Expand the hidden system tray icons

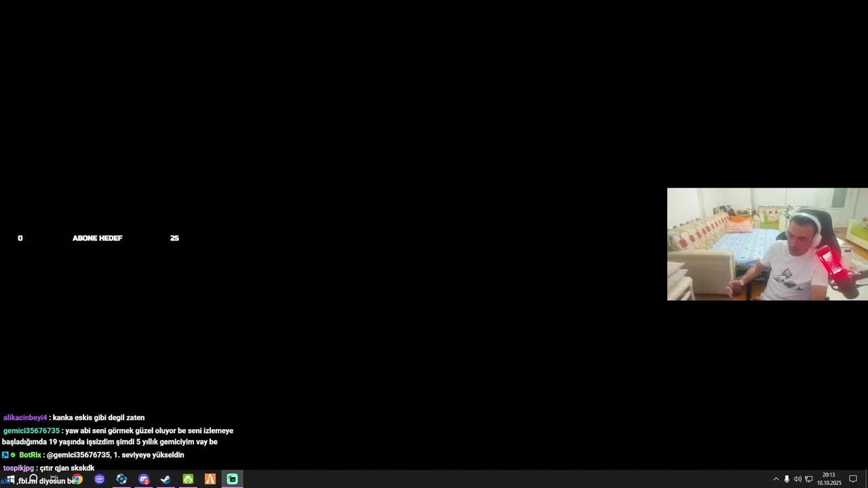(x=776, y=479)
